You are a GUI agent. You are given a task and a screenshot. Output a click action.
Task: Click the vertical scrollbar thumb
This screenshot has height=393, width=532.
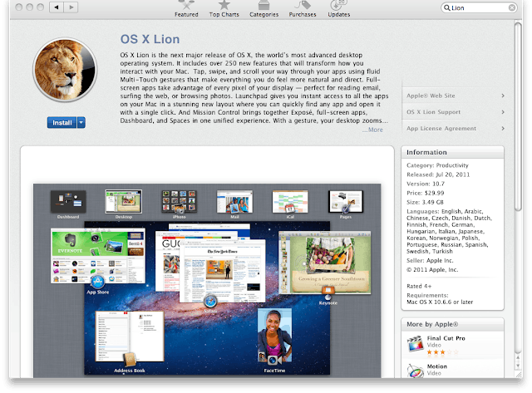coord(518,116)
